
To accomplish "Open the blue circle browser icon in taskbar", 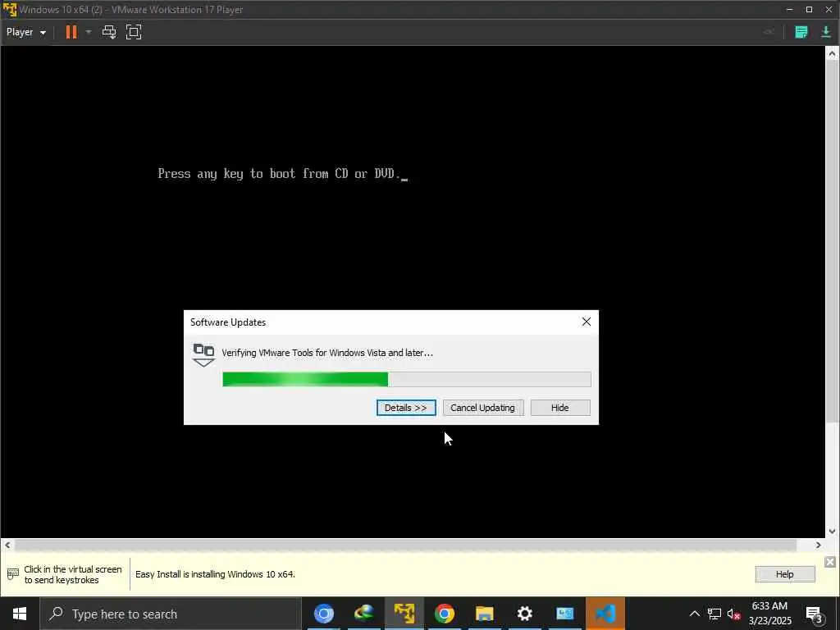I will 323,614.
